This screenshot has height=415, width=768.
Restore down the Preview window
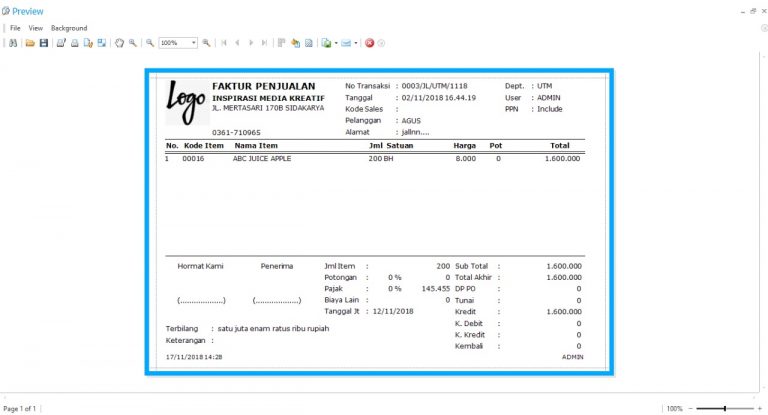click(x=753, y=11)
